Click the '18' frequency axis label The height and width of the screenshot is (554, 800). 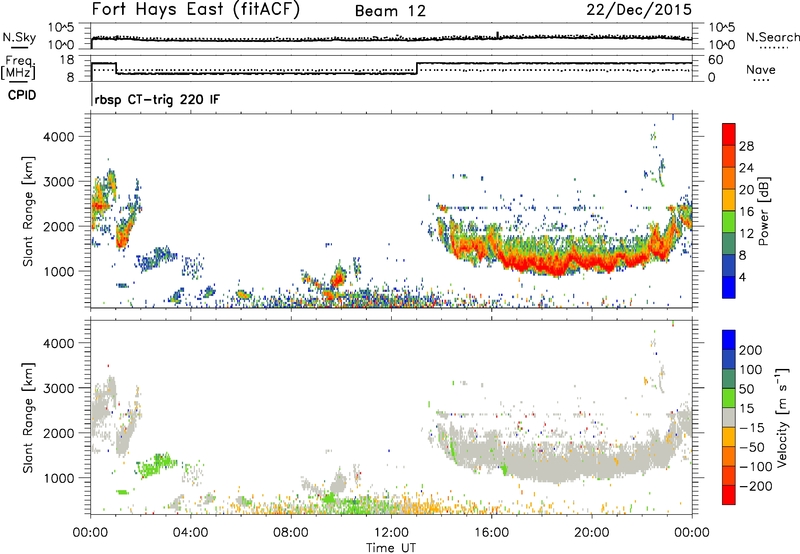67,60
